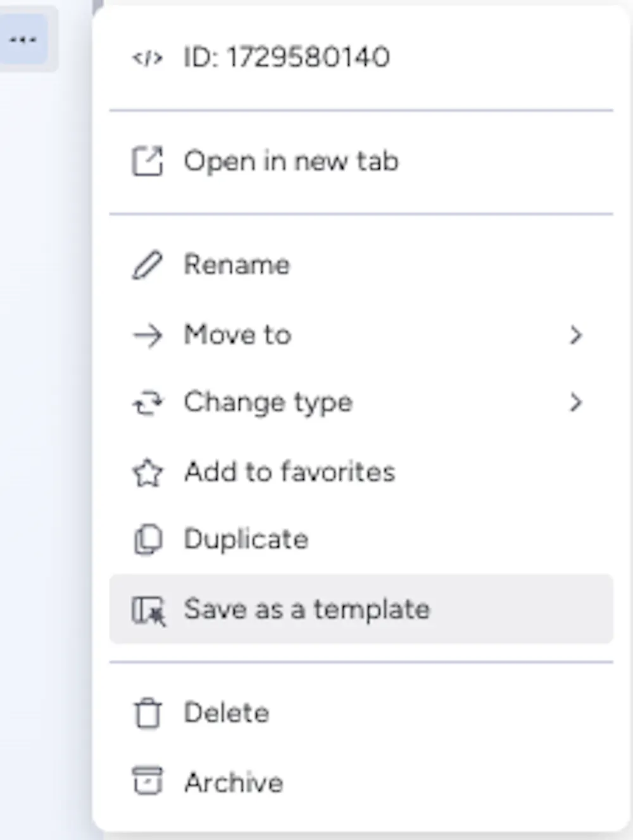
Task: Click the change type swap arrows icon
Action: click(x=147, y=403)
